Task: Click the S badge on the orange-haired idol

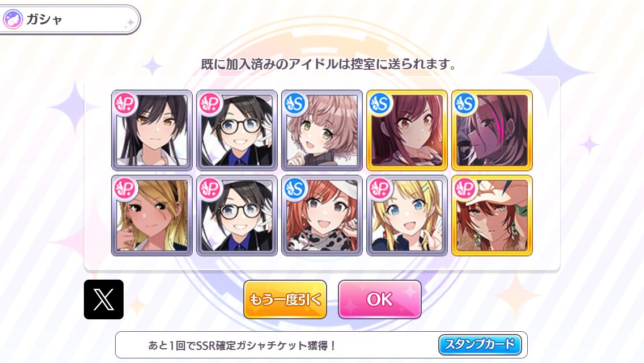Action: tap(296, 188)
